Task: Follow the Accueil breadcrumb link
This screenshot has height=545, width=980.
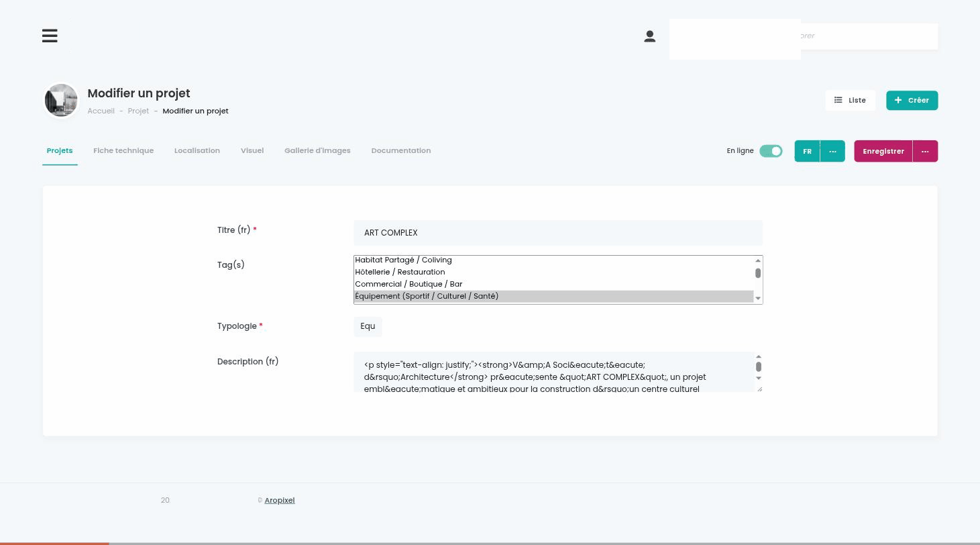Action: click(x=101, y=111)
